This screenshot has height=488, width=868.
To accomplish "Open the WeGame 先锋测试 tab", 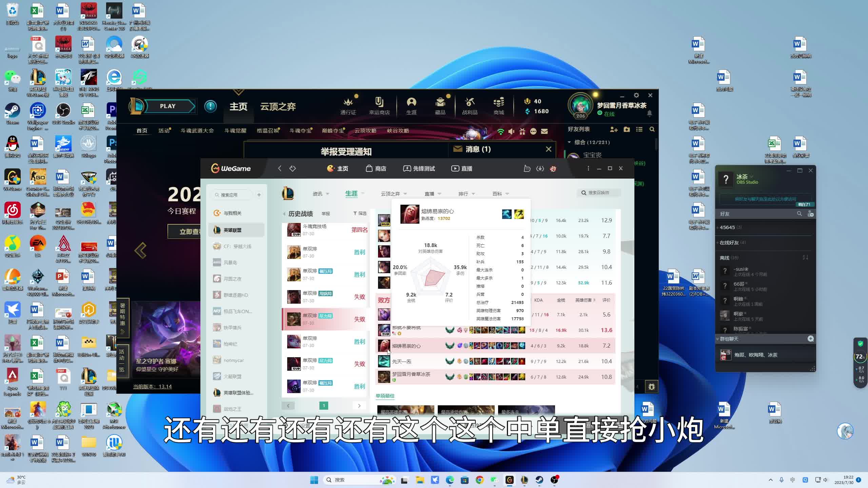I will tap(419, 168).
